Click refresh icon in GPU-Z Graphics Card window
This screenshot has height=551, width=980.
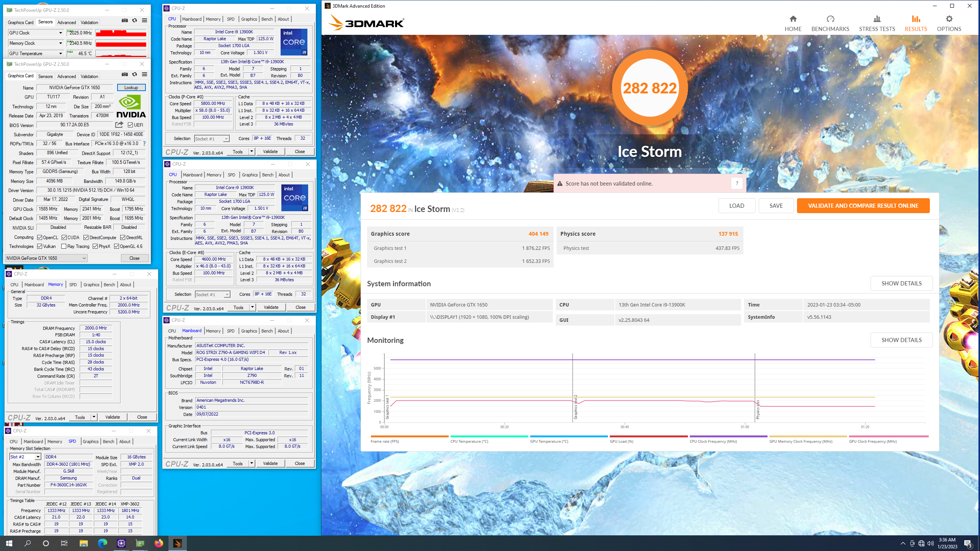pyautogui.click(x=134, y=74)
